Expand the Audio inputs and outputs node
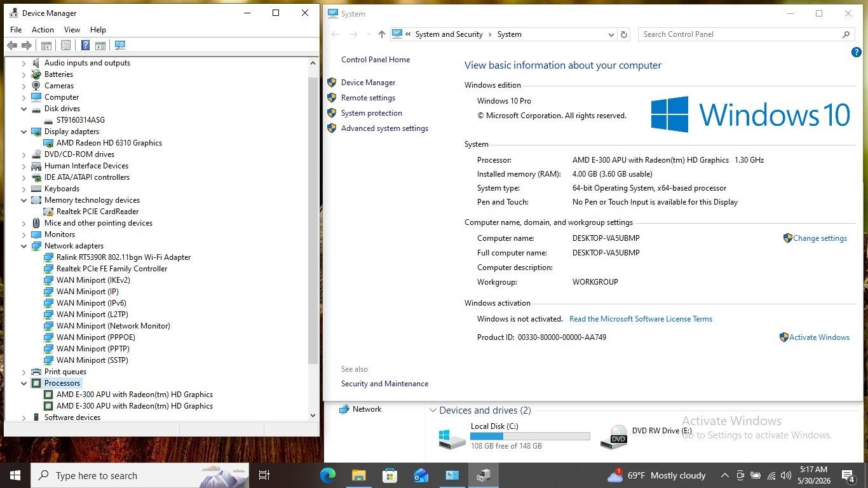Screen dimensions: 868x488 24,63
